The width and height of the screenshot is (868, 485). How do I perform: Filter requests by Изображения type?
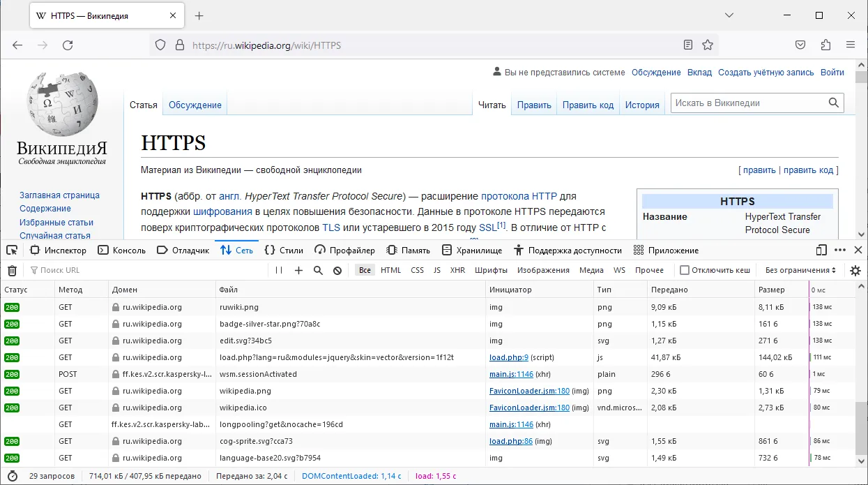pyautogui.click(x=543, y=270)
